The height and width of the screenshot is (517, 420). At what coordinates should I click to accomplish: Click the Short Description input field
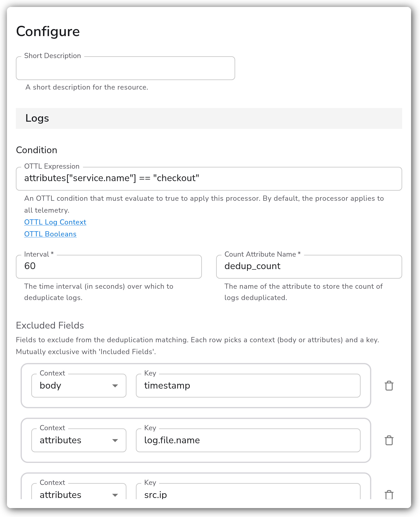point(125,68)
